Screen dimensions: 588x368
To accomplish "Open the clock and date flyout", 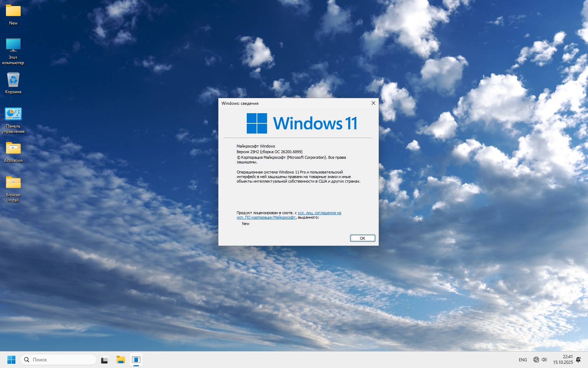I will click(x=563, y=360).
